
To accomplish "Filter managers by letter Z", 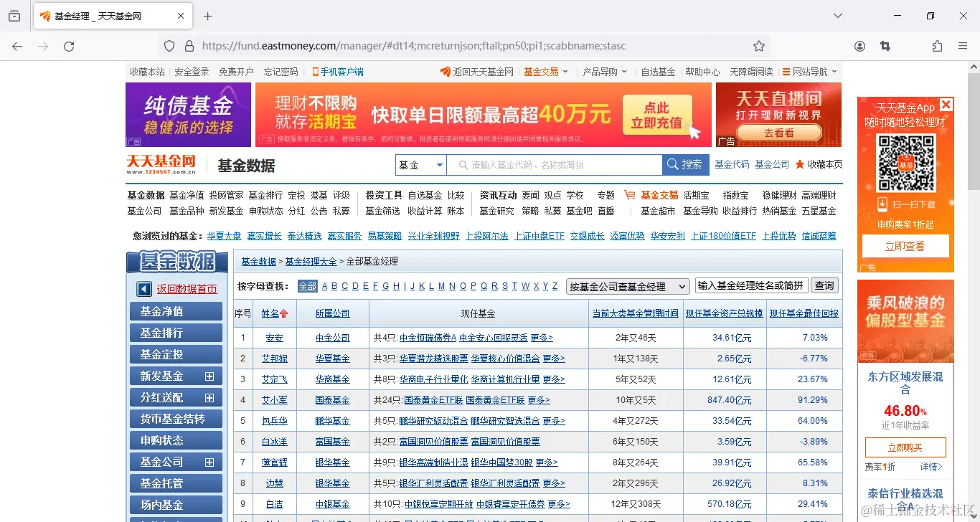I will [555, 286].
